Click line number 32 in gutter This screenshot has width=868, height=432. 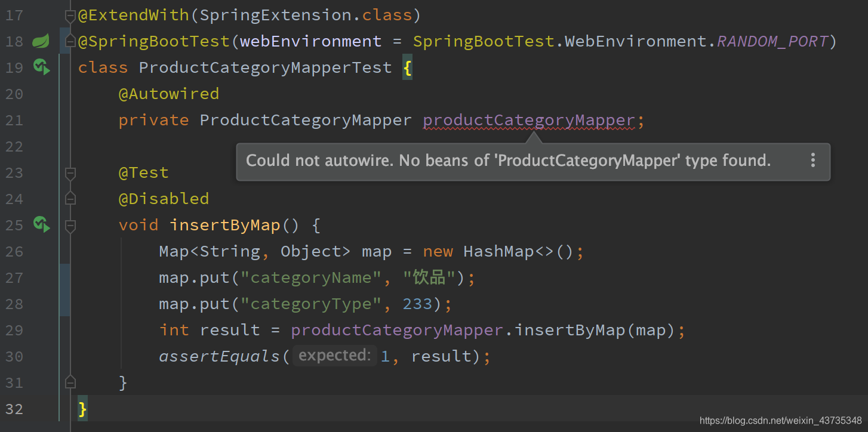click(x=14, y=409)
